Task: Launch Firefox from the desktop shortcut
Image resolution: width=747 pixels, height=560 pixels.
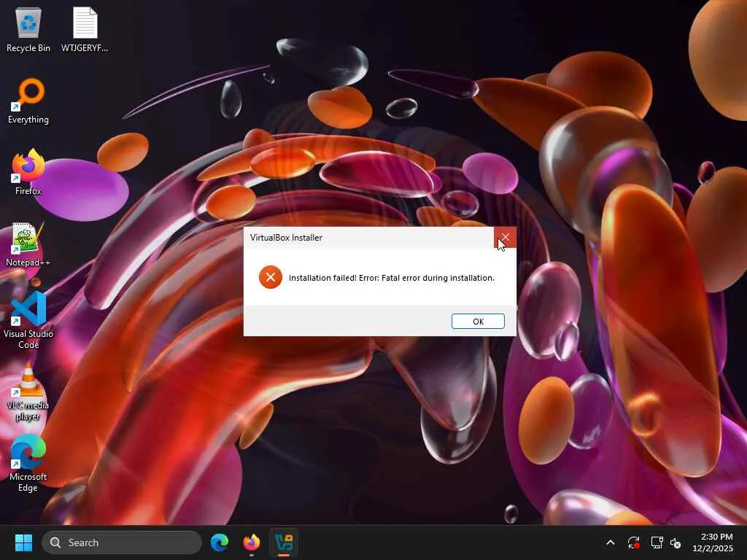Action: pyautogui.click(x=28, y=172)
